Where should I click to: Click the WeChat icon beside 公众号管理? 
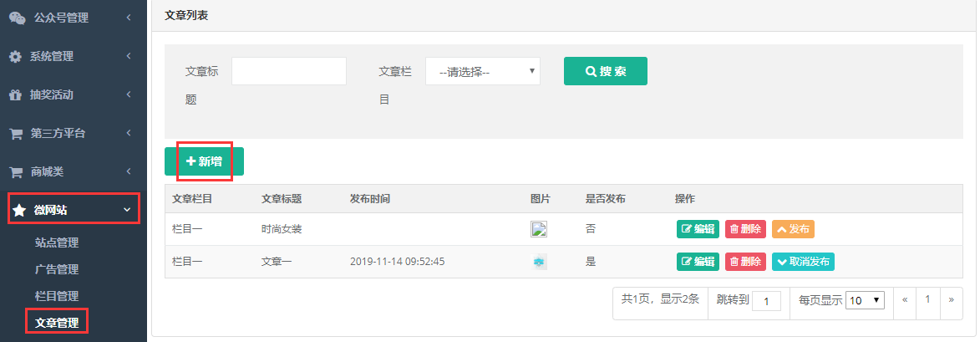point(18,18)
